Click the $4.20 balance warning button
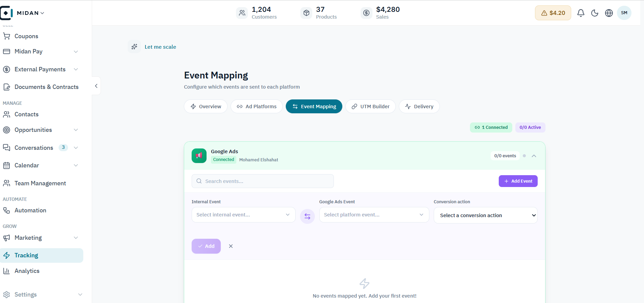The height and width of the screenshot is (303, 644). [553, 13]
